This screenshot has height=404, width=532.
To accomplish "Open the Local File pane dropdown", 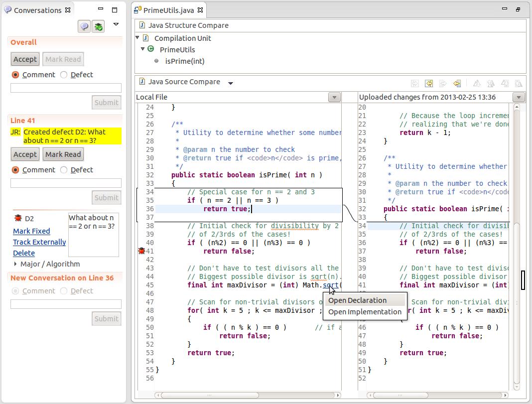I will coord(334,97).
